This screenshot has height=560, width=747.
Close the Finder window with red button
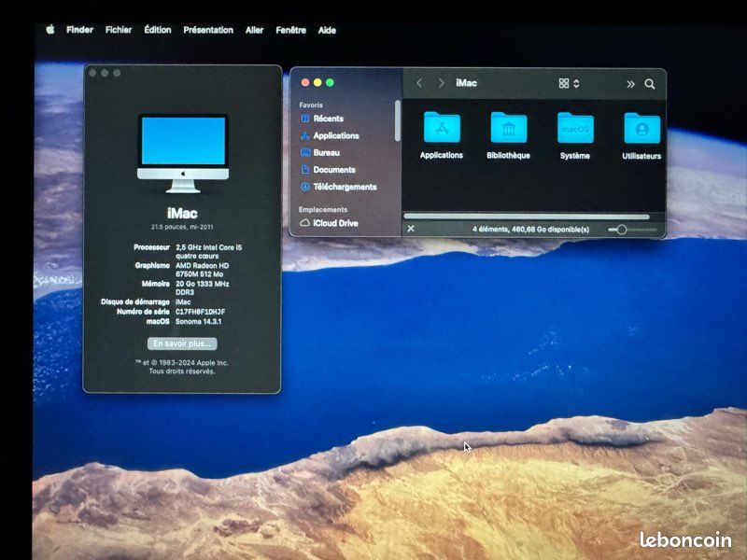[305, 82]
